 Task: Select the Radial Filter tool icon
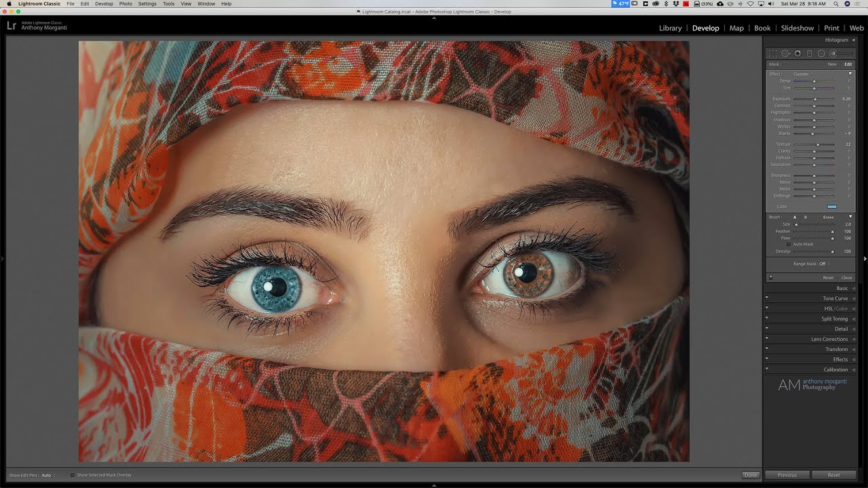tap(821, 54)
